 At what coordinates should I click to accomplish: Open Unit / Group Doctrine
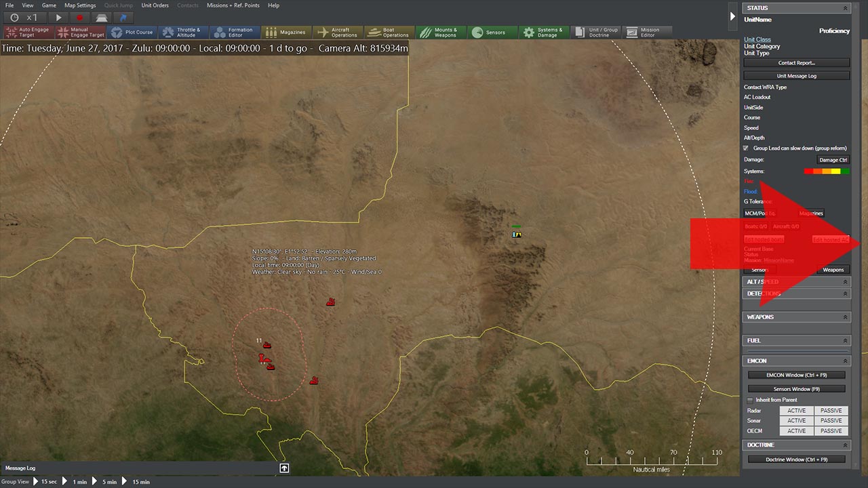point(596,33)
